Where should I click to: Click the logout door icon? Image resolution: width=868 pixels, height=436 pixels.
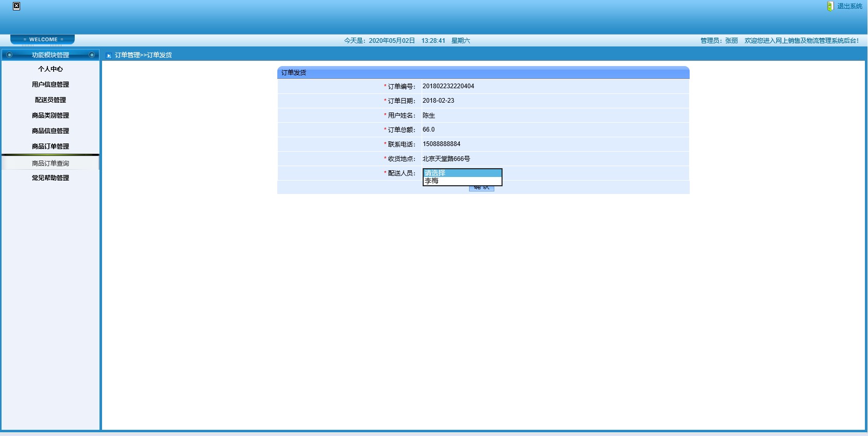pyautogui.click(x=830, y=6)
